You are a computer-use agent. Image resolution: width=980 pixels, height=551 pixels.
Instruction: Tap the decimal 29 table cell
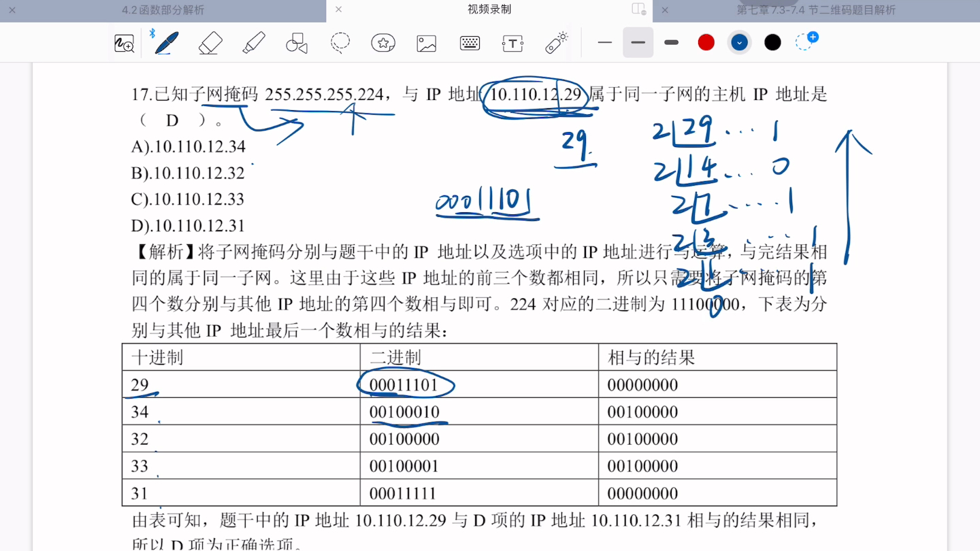coord(241,384)
